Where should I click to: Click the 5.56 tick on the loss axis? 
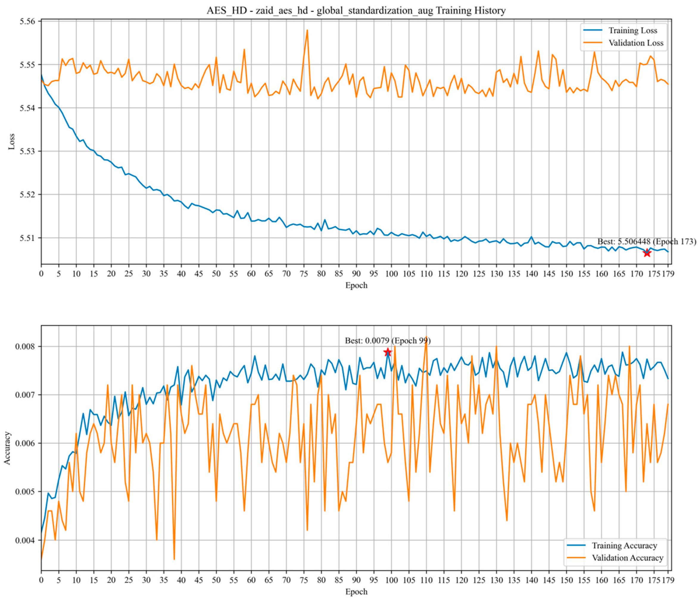point(28,22)
